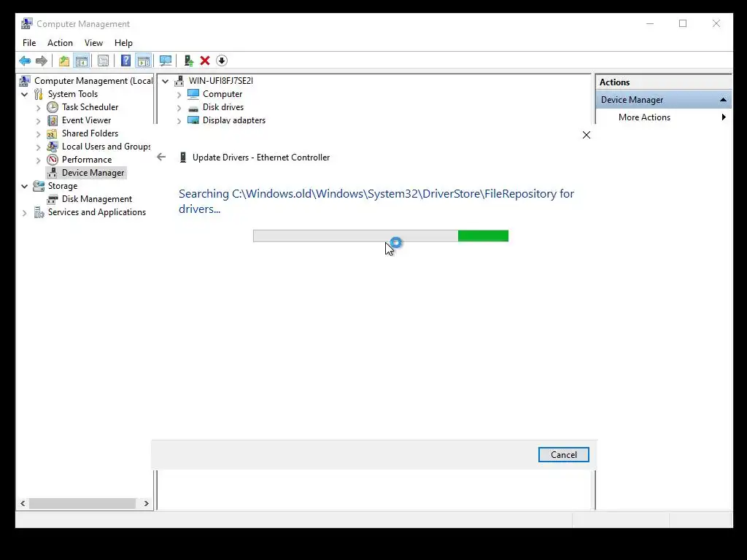
Task: Click the back arrow in Update Drivers dialog
Action: (x=161, y=157)
